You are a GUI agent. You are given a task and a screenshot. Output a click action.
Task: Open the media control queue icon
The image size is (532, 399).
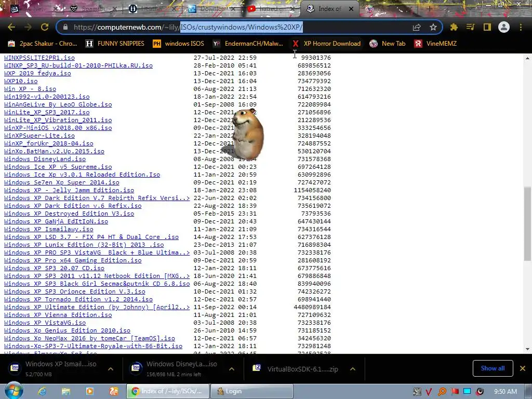[x=470, y=27]
